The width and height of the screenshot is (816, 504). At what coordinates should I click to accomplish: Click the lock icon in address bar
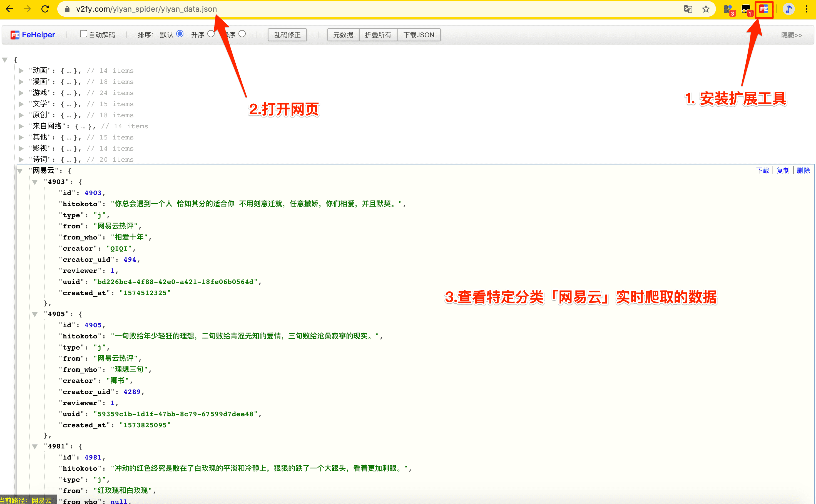(67, 9)
